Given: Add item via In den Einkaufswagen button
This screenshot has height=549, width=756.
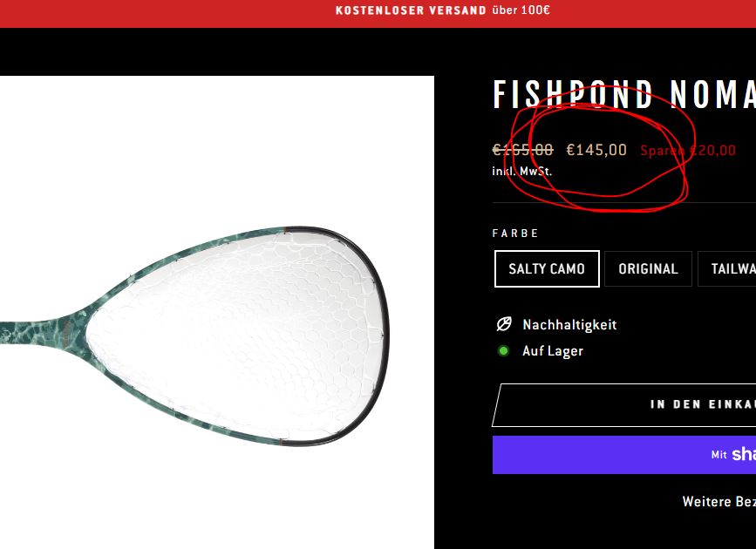Looking at the screenshot, I should [623, 405].
